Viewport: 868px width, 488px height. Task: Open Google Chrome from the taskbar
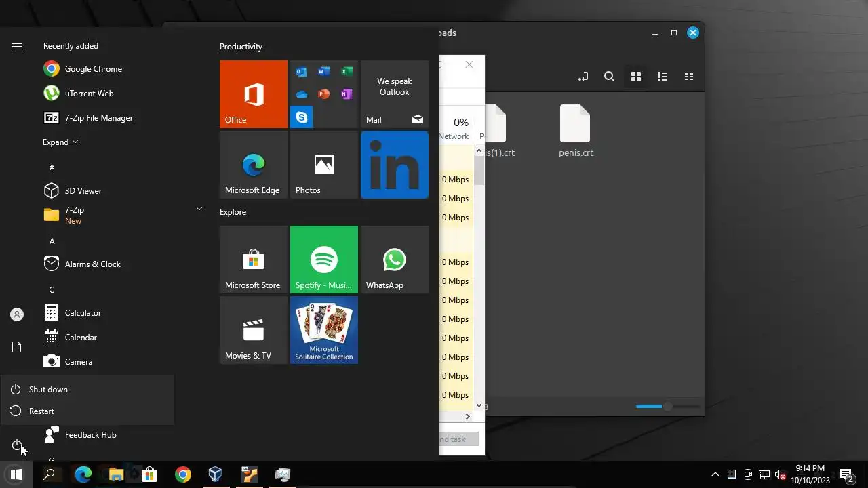click(182, 474)
